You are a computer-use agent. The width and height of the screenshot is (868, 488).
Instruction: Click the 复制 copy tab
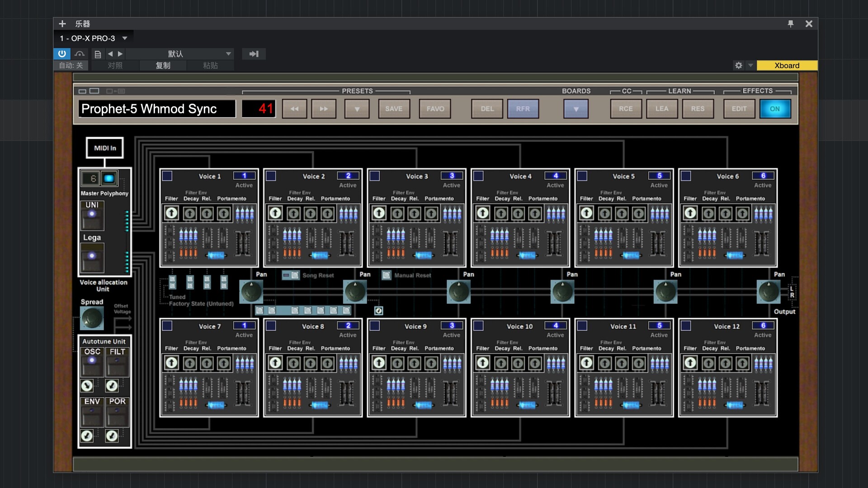pyautogui.click(x=163, y=66)
